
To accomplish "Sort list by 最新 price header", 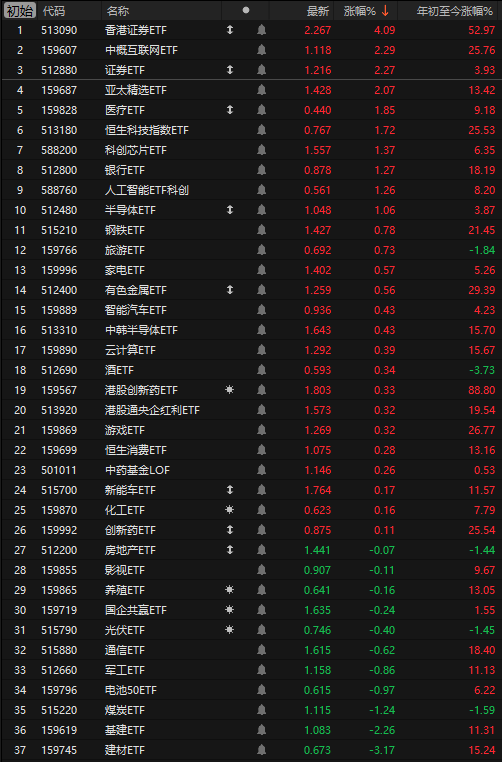I will [318, 11].
